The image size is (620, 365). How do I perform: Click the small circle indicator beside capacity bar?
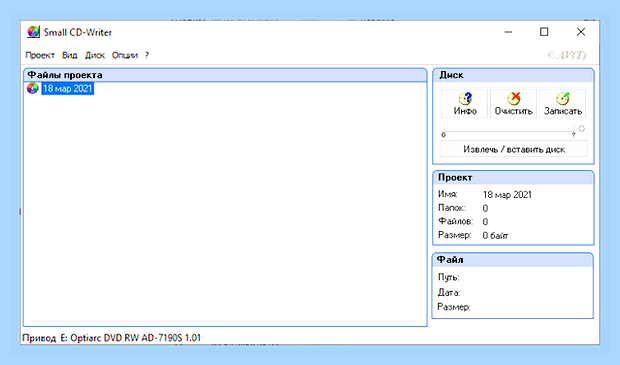click(x=582, y=129)
